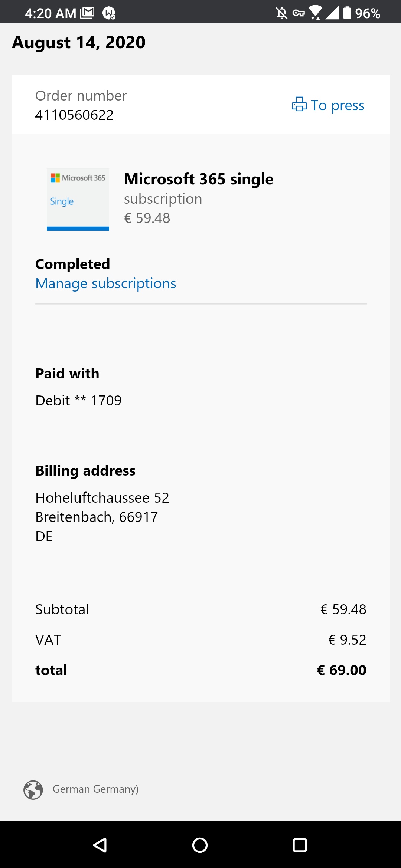Tap the recent apps square button
The width and height of the screenshot is (401, 868).
click(300, 845)
